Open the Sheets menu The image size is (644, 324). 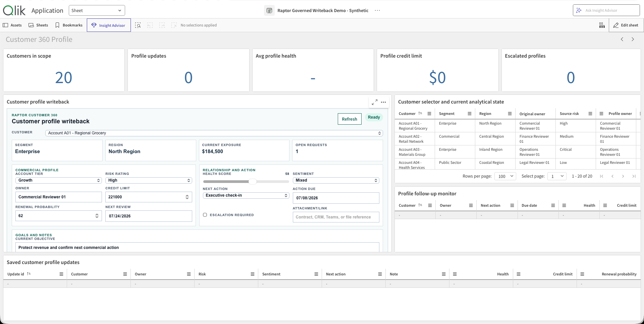38,25
